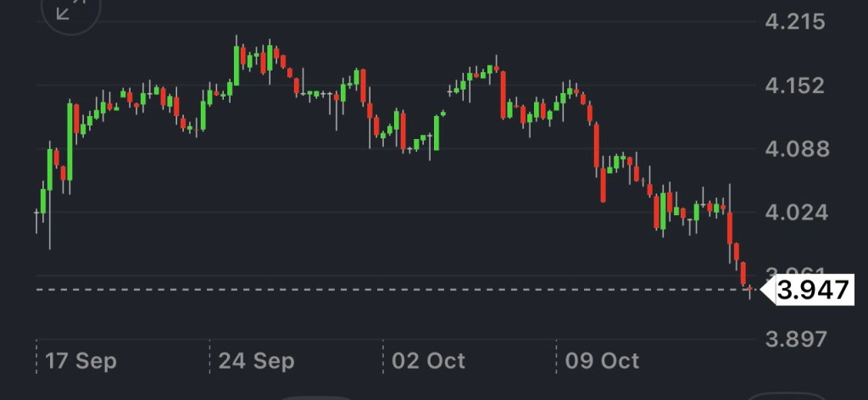Click the green candle just after 02 Oct
Screen dimensions: 868x400
click(437, 133)
